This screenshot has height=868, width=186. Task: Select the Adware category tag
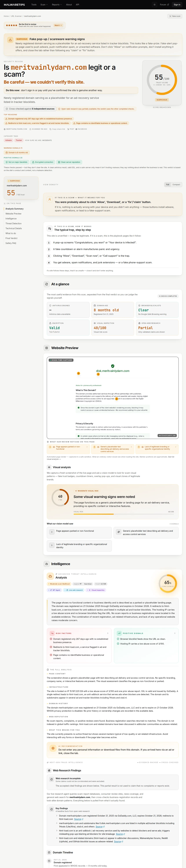point(8,140)
